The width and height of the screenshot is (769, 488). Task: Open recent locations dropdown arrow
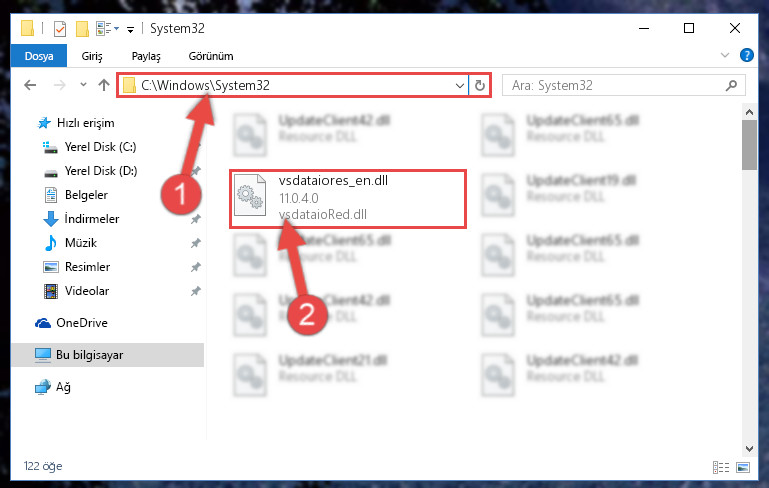(x=83, y=85)
